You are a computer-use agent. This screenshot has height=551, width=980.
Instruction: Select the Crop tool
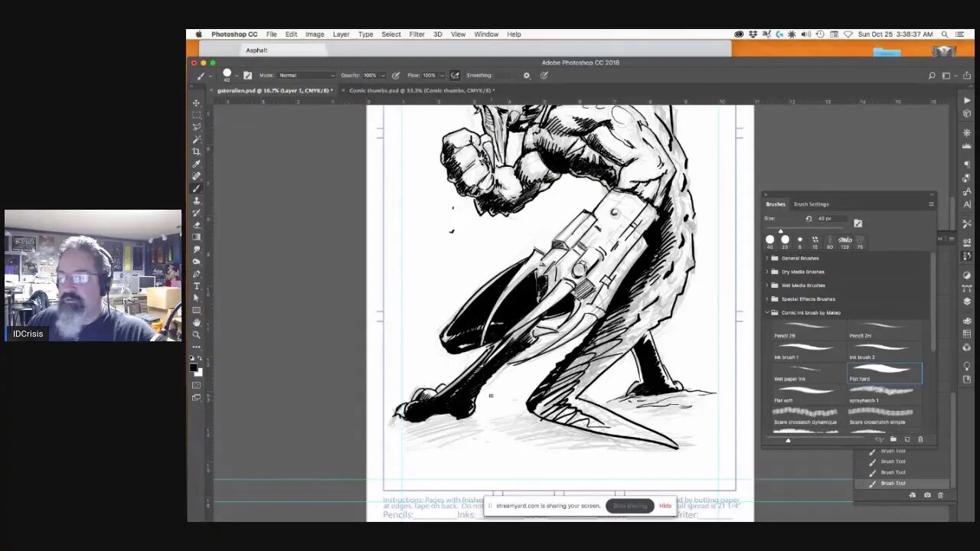[x=197, y=152]
